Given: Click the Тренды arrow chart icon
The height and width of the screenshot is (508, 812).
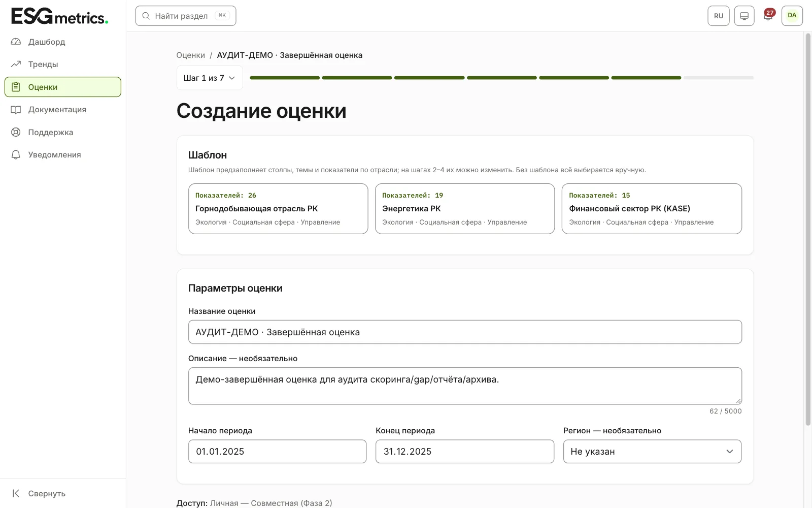Looking at the screenshot, I should click(x=16, y=64).
